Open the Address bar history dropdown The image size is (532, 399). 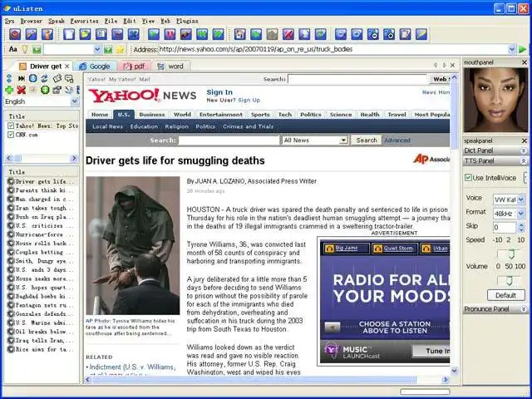pos(512,50)
